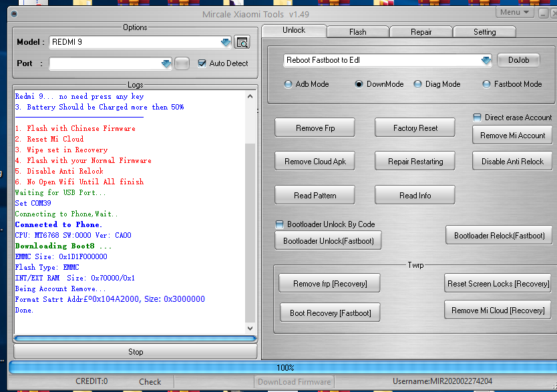Click the blue progress bar under logs
Image resolution: width=557 pixels, height=392 pixels.
click(x=136, y=339)
